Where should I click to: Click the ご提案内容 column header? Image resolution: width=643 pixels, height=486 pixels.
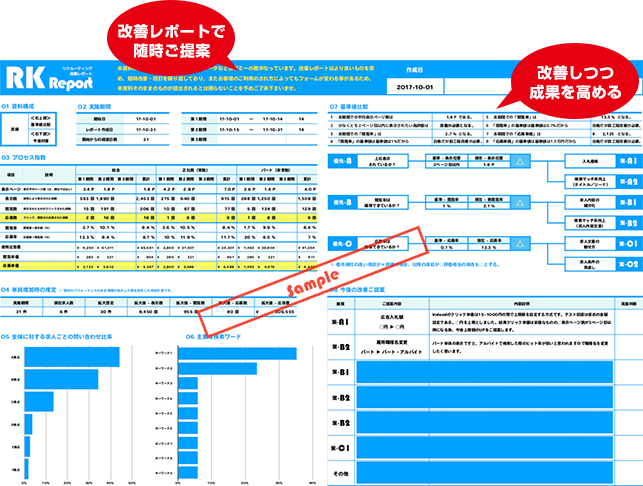tap(392, 304)
